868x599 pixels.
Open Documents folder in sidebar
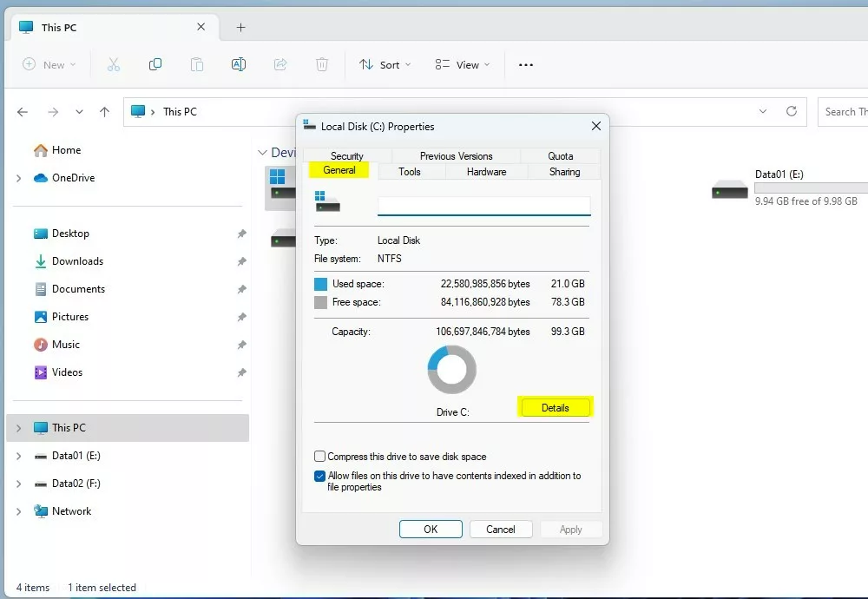[69, 289]
